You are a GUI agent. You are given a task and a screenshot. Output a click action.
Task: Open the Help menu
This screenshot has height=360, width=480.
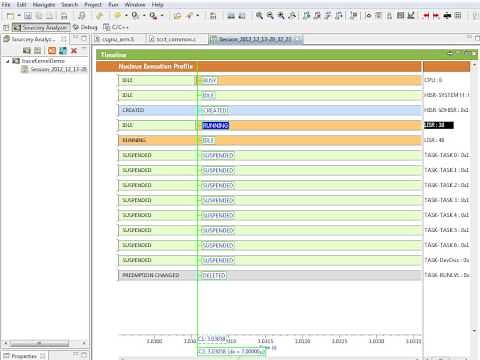pos(158,5)
